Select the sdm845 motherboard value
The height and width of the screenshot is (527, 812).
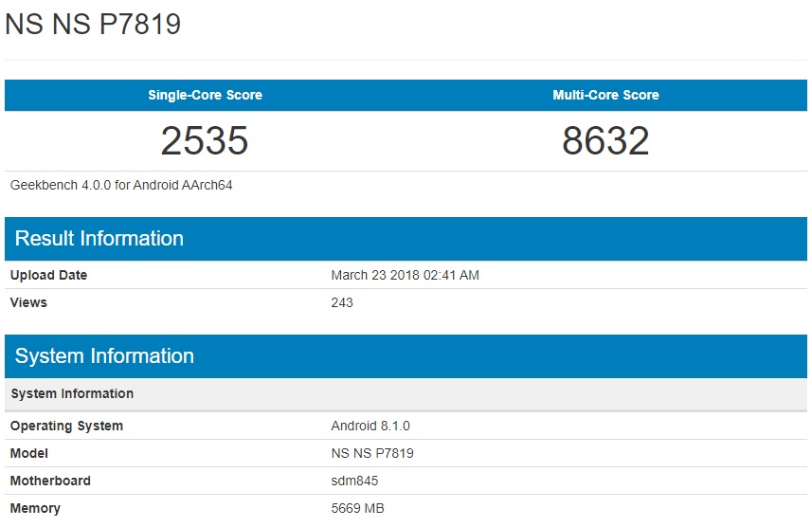(354, 481)
